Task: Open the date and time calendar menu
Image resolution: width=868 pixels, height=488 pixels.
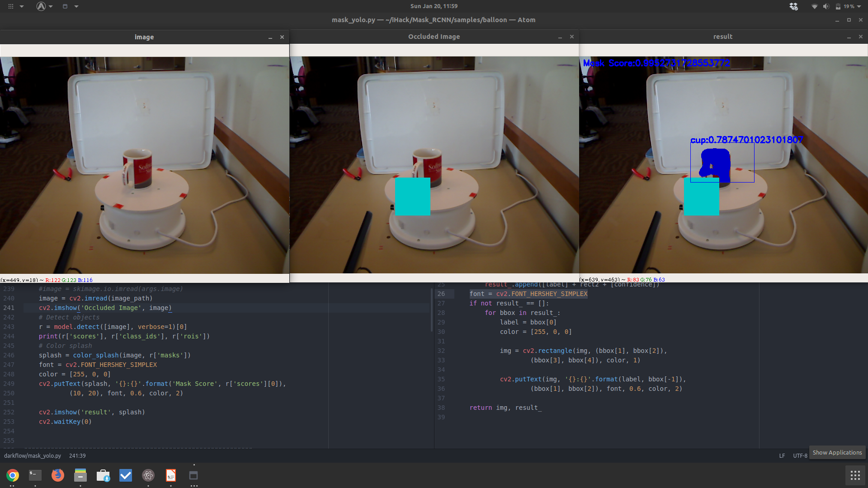Action: click(x=434, y=6)
